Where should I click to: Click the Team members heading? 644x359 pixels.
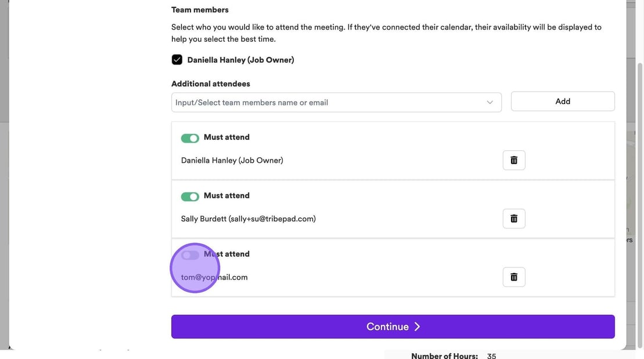200,10
